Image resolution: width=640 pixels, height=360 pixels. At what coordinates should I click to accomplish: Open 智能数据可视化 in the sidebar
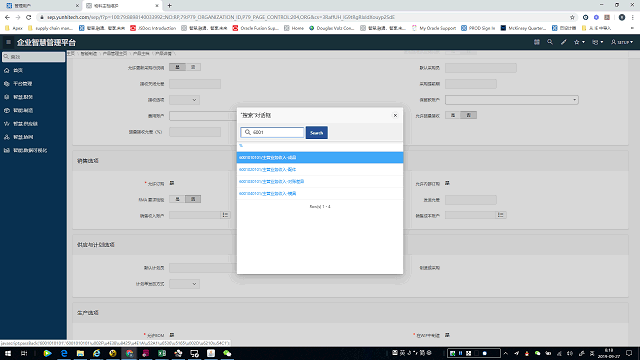[x=30, y=150]
